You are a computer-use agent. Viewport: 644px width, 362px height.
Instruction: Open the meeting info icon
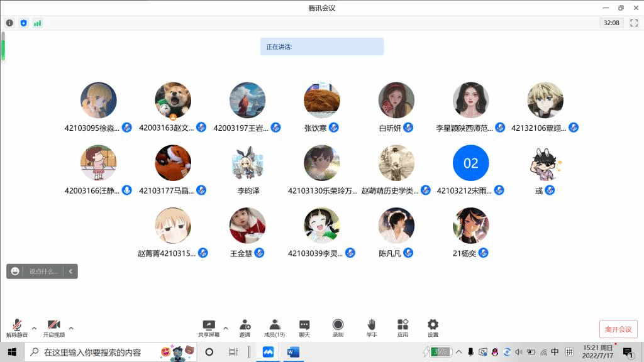pos(9,23)
